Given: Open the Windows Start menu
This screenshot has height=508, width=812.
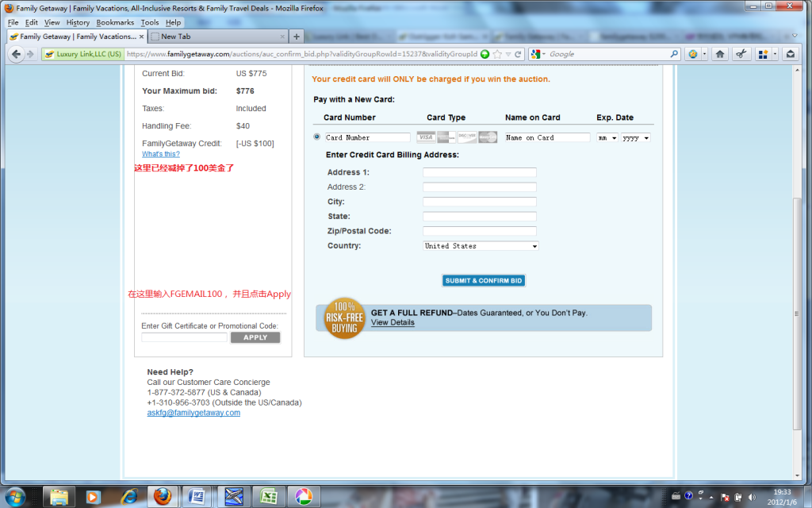Looking at the screenshot, I should pos(14,497).
